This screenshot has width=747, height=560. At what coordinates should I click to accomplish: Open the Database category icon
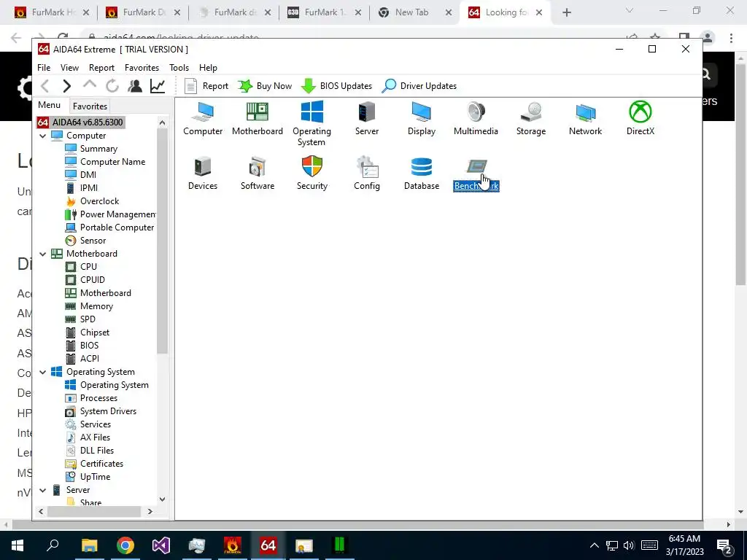click(422, 173)
